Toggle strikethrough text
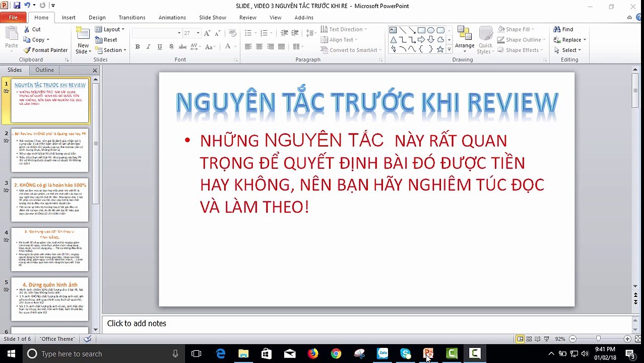The width and height of the screenshot is (644, 363). tap(182, 46)
